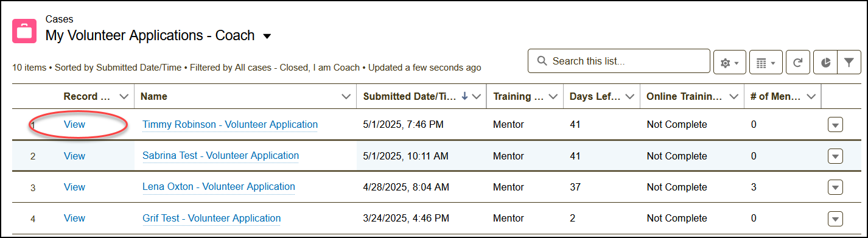This screenshot has width=868, height=238.
Task: Click the Search this list field
Action: click(x=619, y=61)
